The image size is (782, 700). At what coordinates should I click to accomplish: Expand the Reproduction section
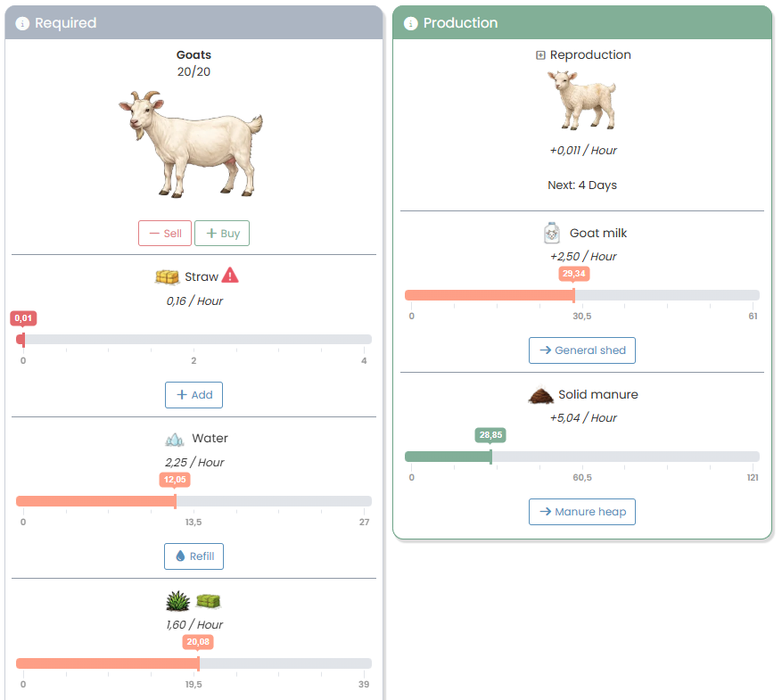(x=539, y=54)
